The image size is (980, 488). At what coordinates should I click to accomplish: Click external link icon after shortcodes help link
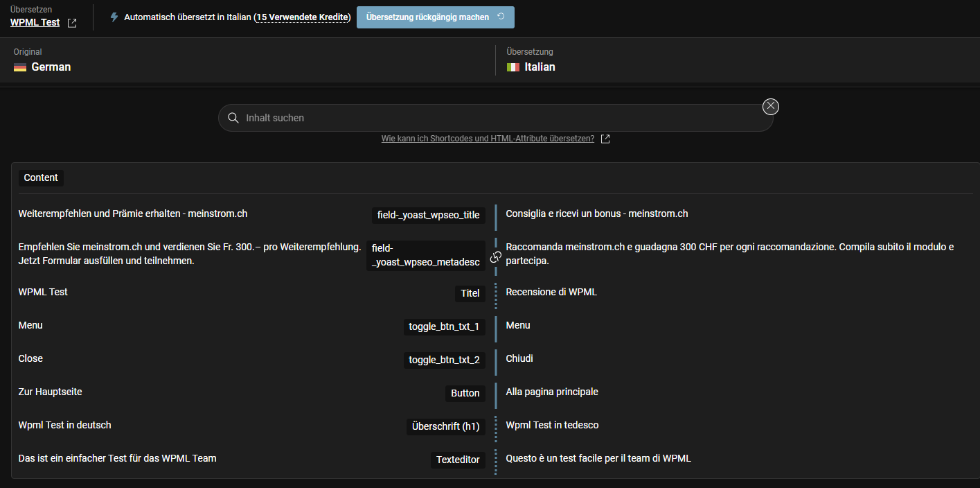tap(605, 139)
